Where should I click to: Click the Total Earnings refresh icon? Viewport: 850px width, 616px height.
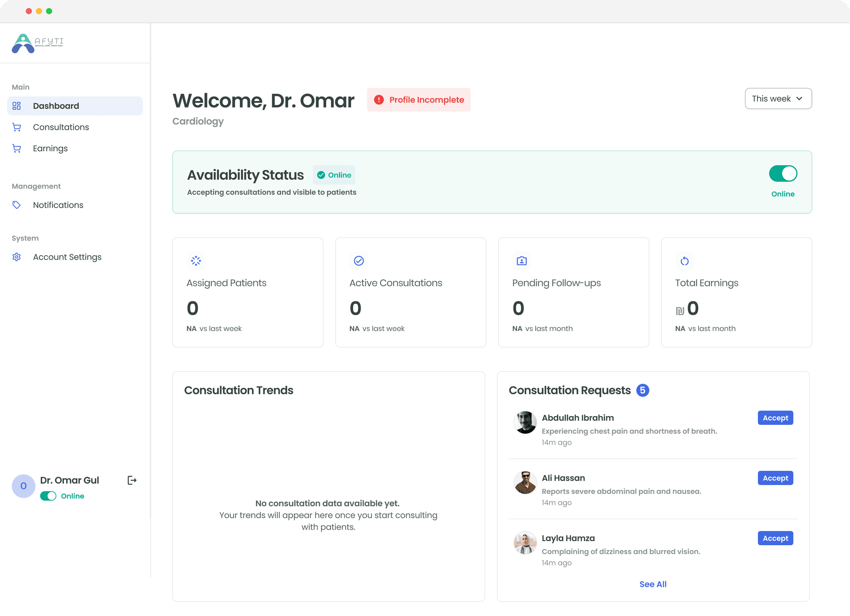tap(684, 261)
